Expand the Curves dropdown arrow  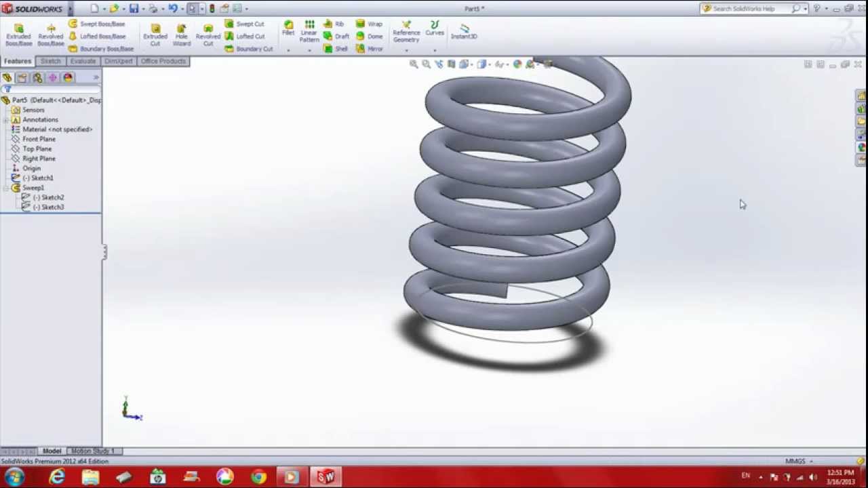[x=435, y=49]
